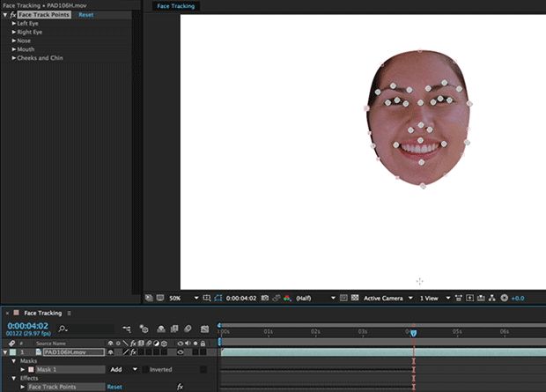Open the Composition Flowchart icon in viewer
The image size is (546, 392).
coord(492,298)
